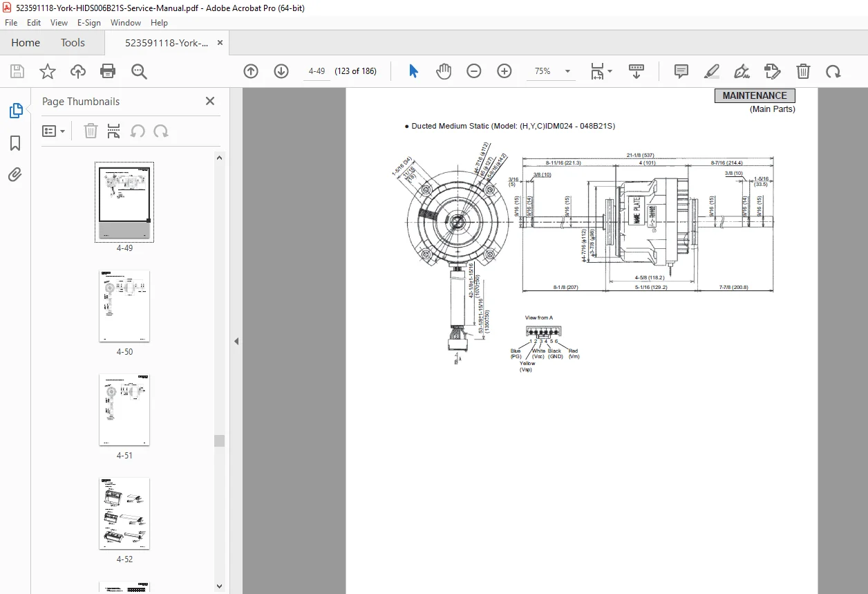Screen dimensions: 868x594
Task: Select thumbnail of page 4-50
Action: pyautogui.click(x=124, y=306)
